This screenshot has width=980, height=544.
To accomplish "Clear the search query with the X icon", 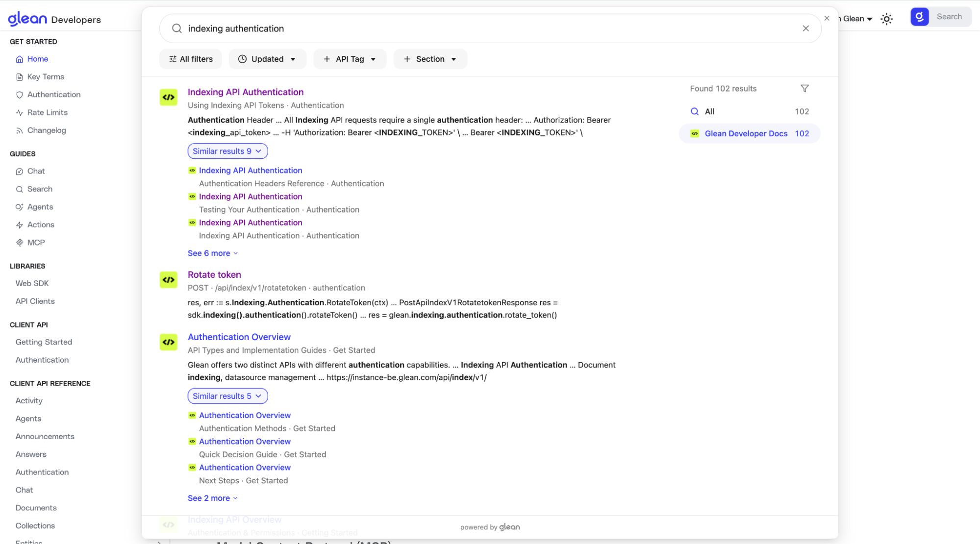I will (x=805, y=28).
